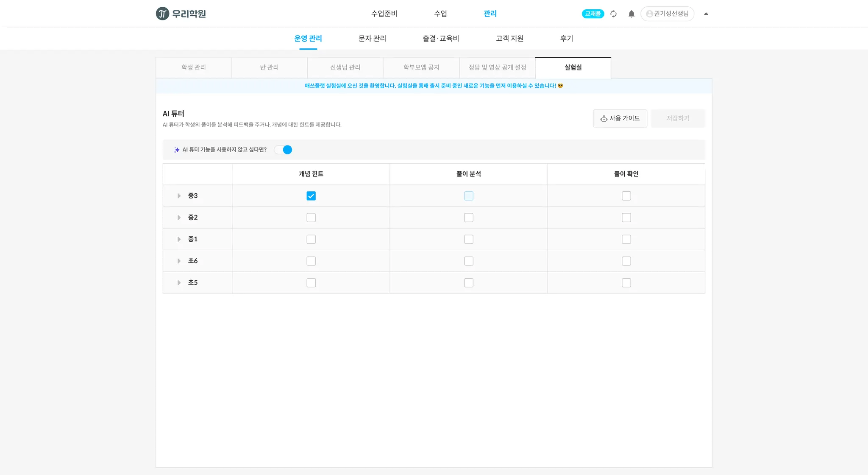
Task: Click the 우리학원 logo icon
Action: click(x=162, y=14)
